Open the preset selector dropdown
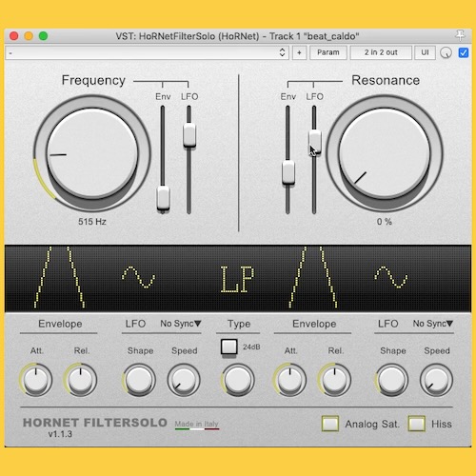The width and height of the screenshot is (476, 476). point(147,52)
